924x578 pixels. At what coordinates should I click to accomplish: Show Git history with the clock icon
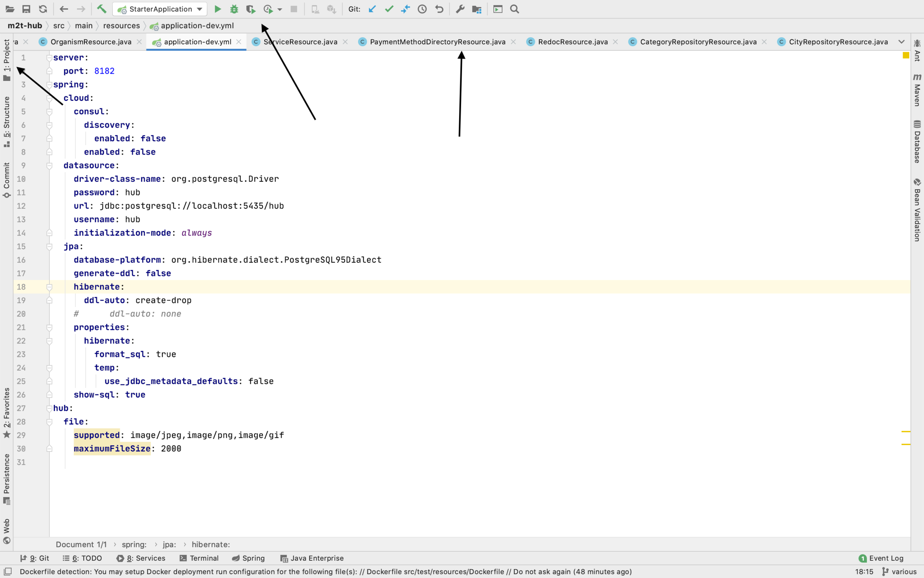422,9
